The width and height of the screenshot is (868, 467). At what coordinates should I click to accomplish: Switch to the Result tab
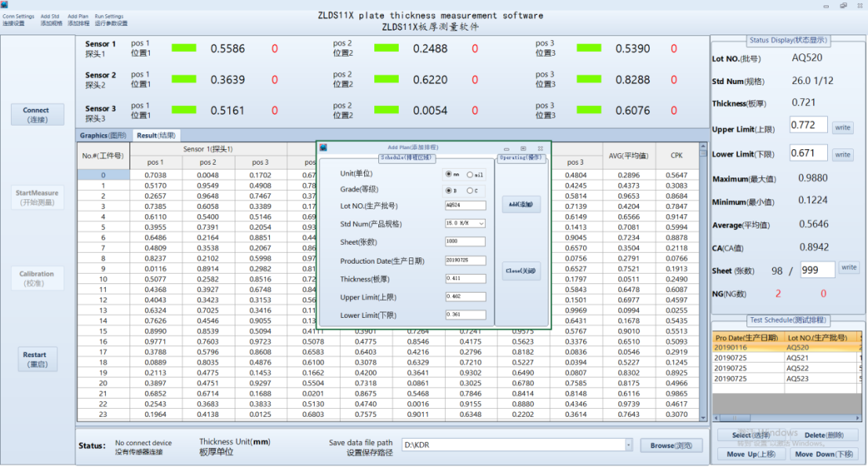click(x=156, y=136)
